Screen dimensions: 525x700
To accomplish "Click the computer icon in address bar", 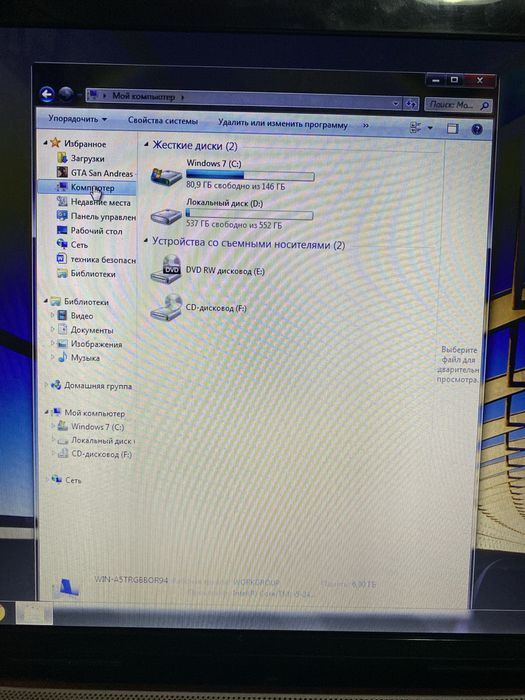I will pos(93,95).
